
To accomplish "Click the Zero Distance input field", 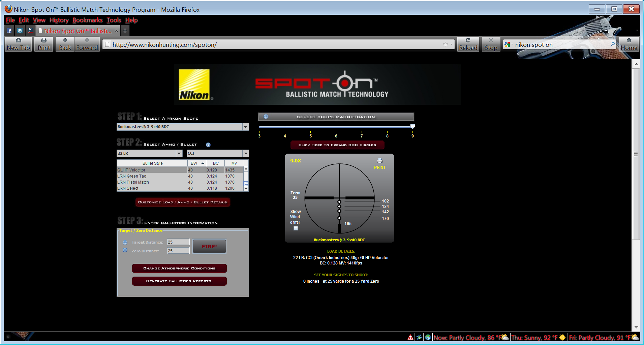I will [179, 251].
